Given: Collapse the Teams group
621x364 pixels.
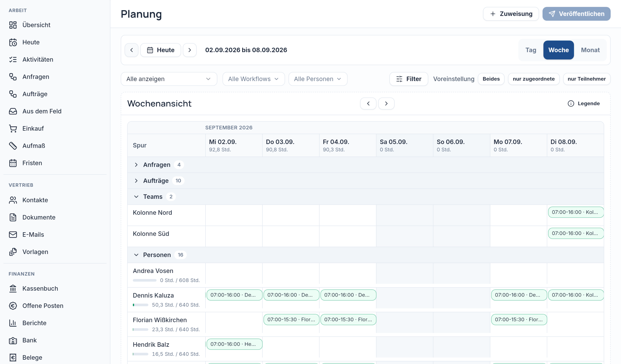Looking at the screenshot, I should pyautogui.click(x=136, y=197).
